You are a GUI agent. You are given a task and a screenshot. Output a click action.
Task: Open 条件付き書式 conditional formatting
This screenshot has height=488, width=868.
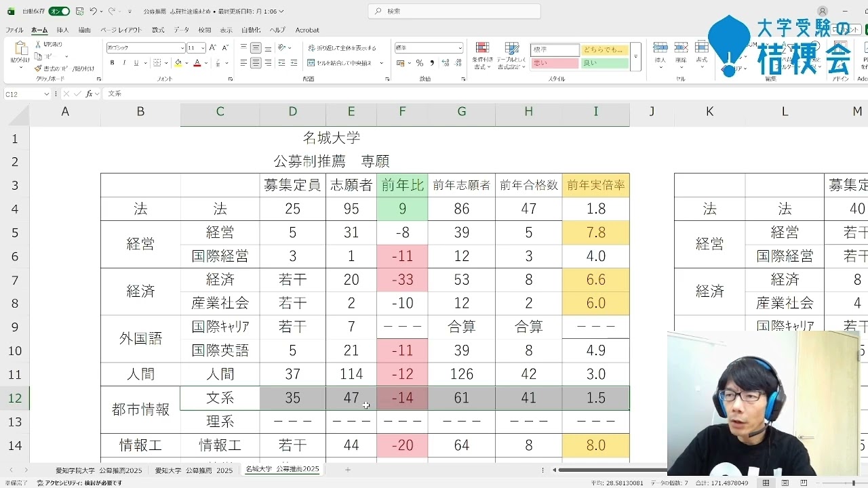(x=482, y=56)
